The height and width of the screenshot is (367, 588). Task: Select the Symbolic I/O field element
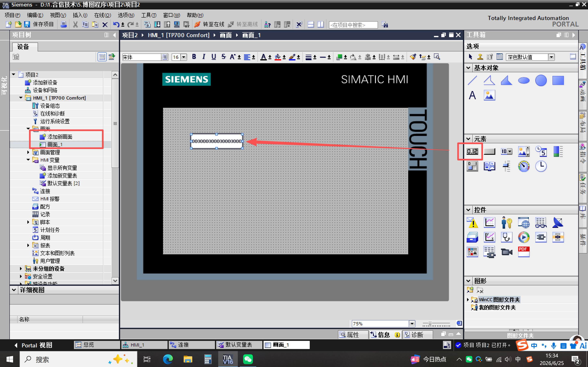pyautogui.click(x=506, y=151)
